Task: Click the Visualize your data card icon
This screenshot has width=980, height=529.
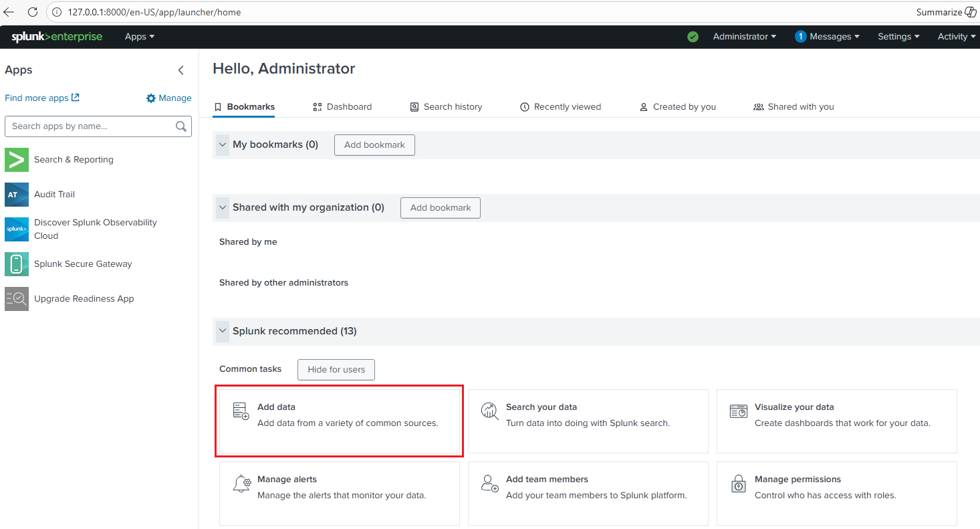Action: pyautogui.click(x=738, y=411)
